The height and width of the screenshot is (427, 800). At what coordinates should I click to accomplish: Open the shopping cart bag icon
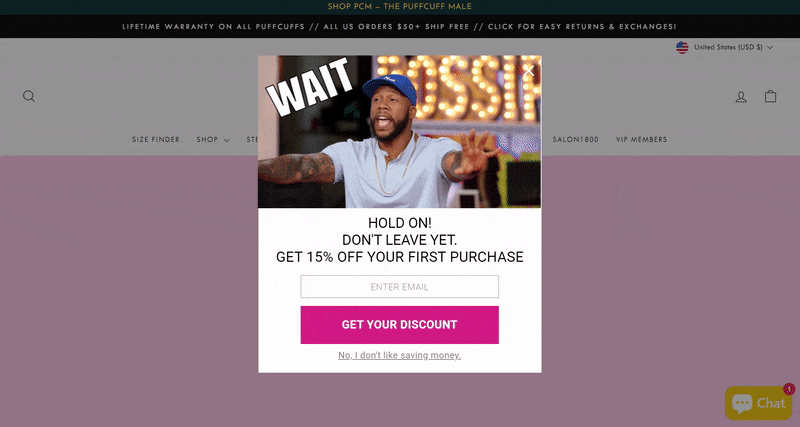770,96
